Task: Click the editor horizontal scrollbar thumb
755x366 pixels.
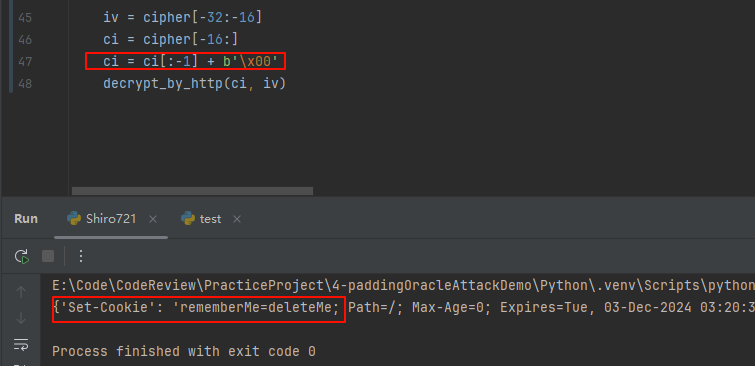Action: (192, 191)
